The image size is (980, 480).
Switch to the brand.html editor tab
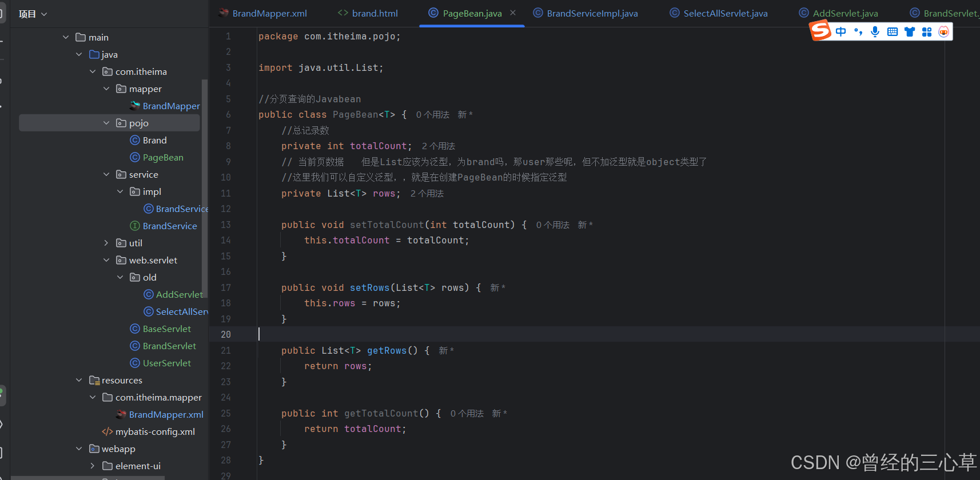click(x=368, y=13)
